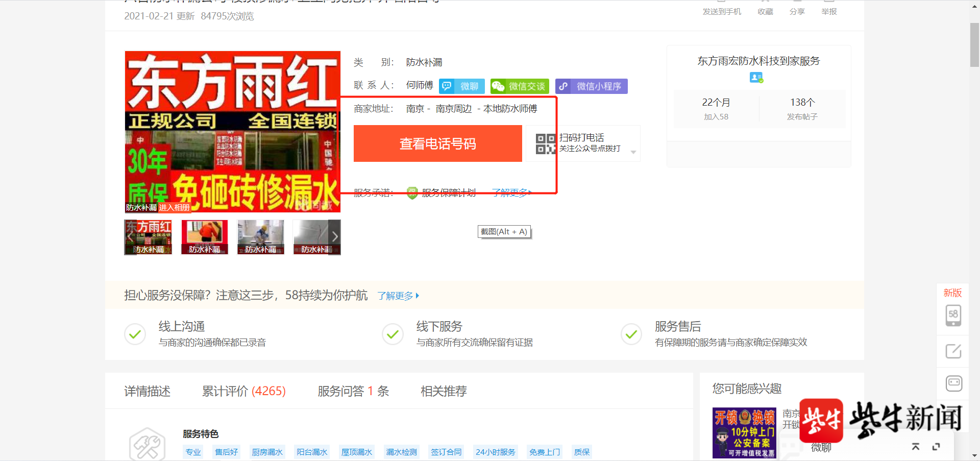Viewport: 980px width, 461px height.
Task: Click the 截图(Alt + A) tooltip button
Action: point(504,232)
